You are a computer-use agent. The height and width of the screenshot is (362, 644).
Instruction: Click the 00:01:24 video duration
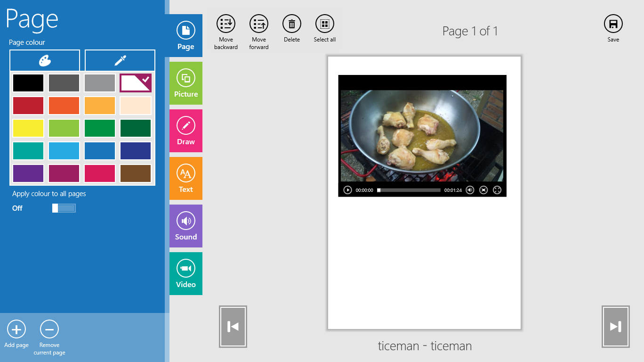453,190
